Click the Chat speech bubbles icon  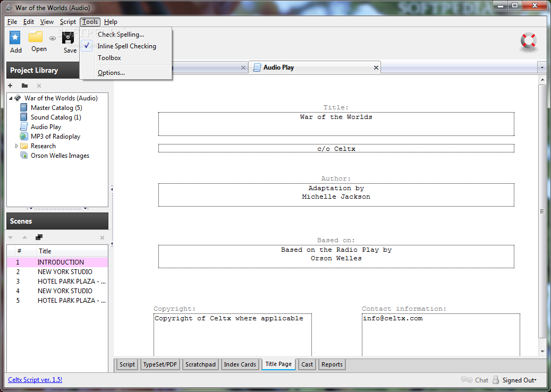(x=467, y=380)
